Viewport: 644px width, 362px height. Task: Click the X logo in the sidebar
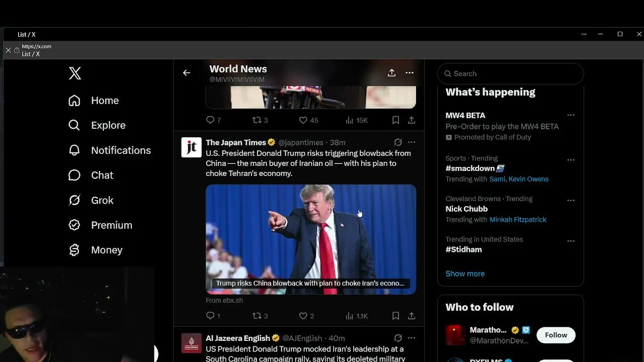pyautogui.click(x=75, y=73)
